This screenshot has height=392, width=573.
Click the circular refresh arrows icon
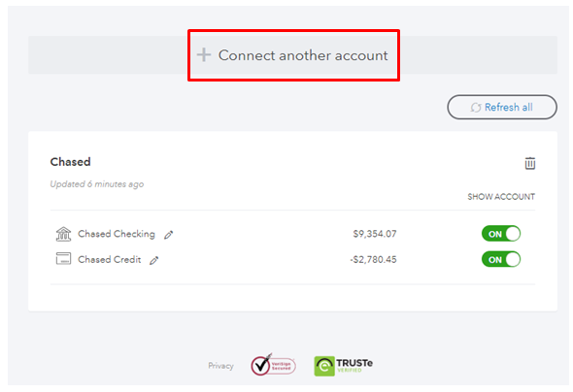tap(476, 108)
